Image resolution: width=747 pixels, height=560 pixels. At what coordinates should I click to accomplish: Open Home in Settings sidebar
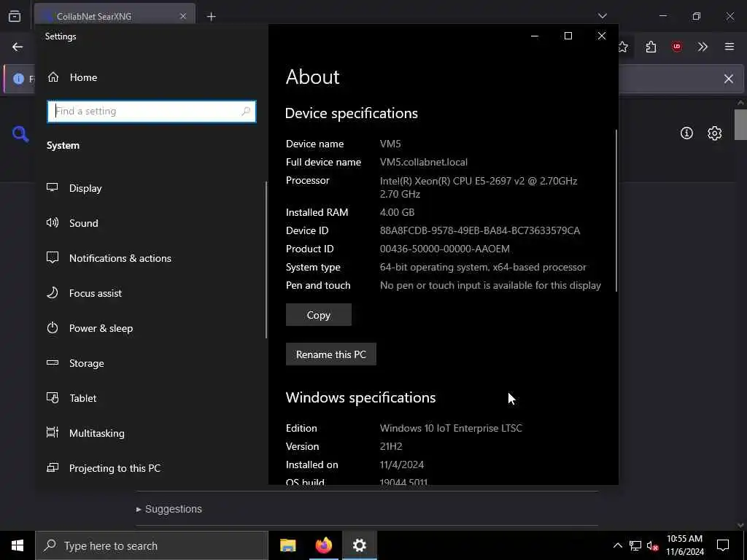(x=72, y=77)
